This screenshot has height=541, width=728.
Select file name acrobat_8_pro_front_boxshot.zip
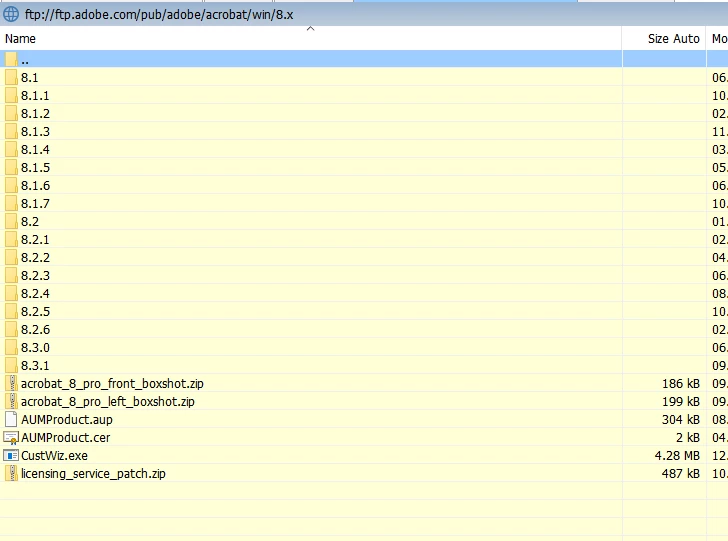[x=112, y=384]
